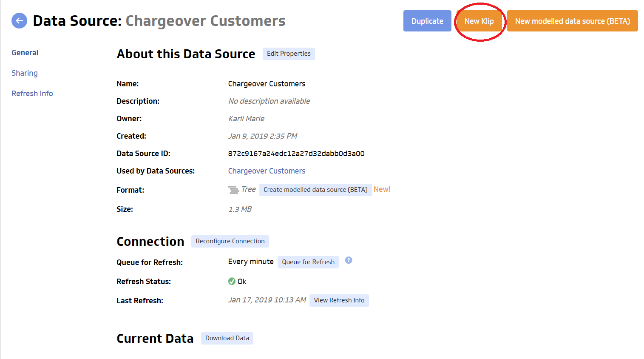Click the Download Data button
644x359 pixels.
pos(227,338)
